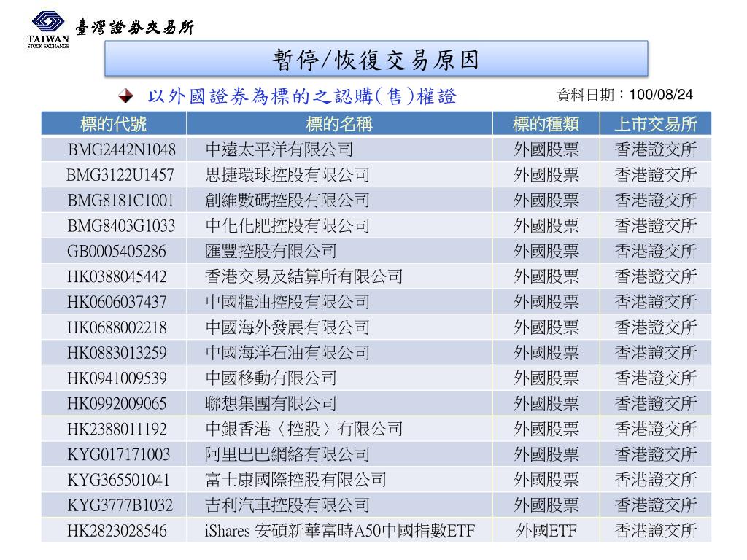The height and width of the screenshot is (560, 747).
Task: Click 香港證交所 in the HK2823028546 row
Action: (x=656, y=531)
